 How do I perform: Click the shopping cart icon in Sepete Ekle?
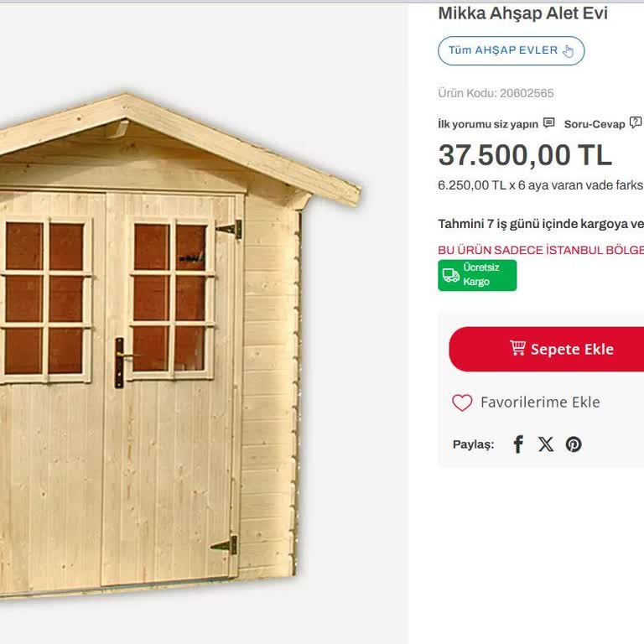[517, 348]
